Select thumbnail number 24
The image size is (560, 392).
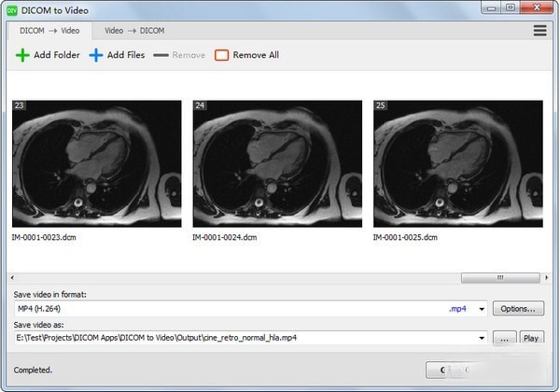tap(277, 164)
